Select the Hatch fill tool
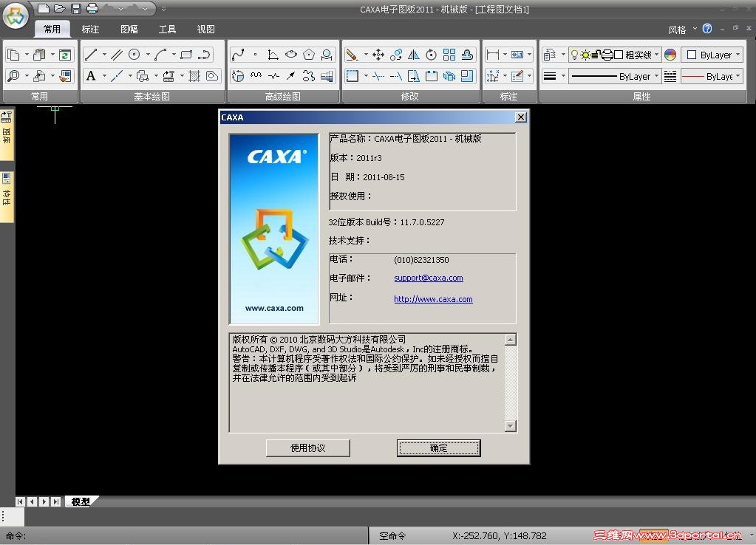 click(x=194, y=75)
